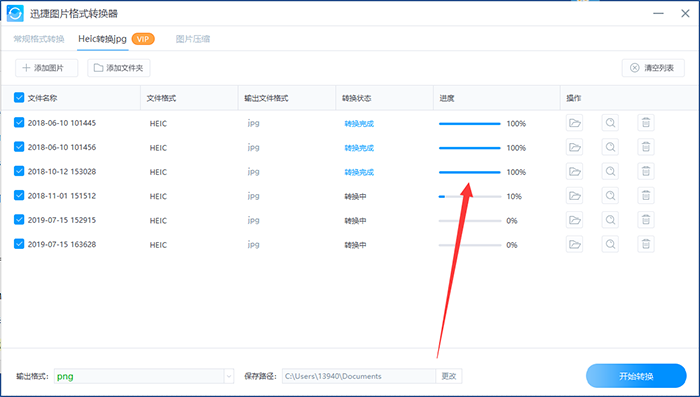The image size is (700, 397).
Task: Toggle the select-all checkbox in header
Action: pos(19,97)
